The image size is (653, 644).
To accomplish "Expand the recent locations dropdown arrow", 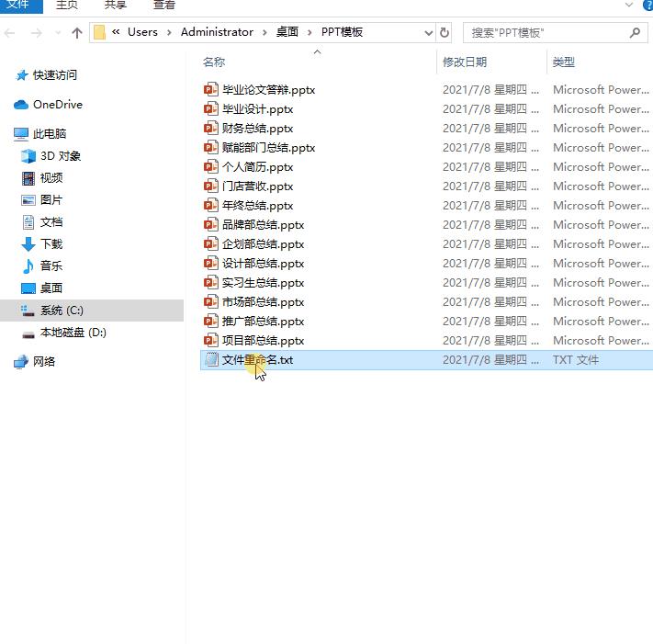I will [x=57, y=32].
